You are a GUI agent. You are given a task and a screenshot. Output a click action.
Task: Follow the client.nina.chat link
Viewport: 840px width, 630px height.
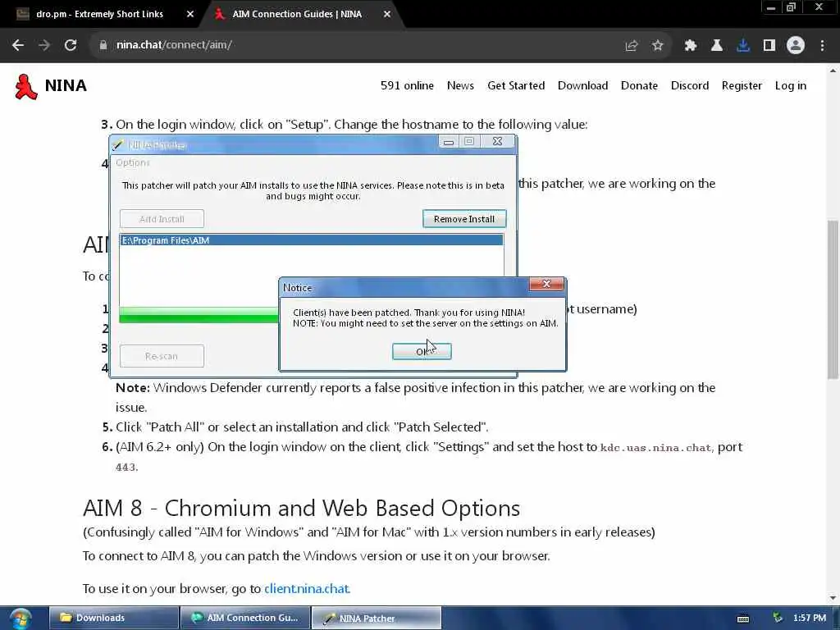[307, 589]
